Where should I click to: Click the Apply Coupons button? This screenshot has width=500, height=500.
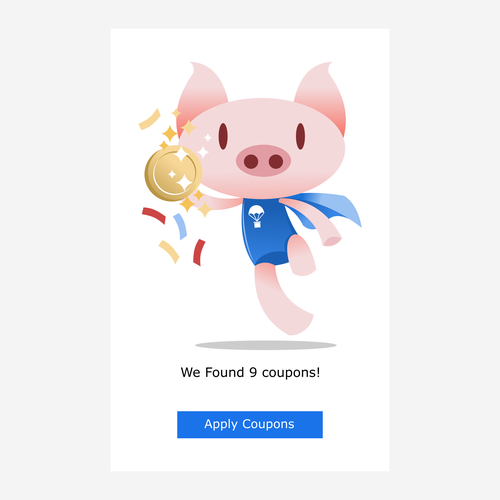tap(250, 424)
